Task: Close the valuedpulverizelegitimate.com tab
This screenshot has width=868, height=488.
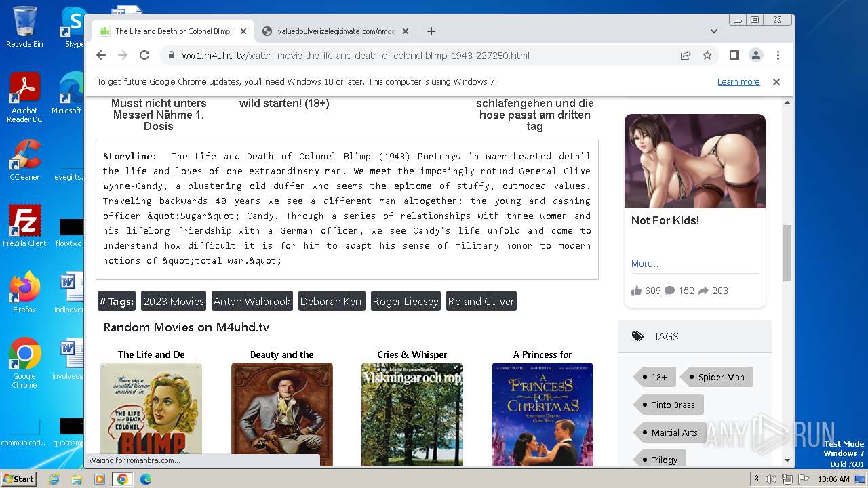Action: pyautogui.click(x=406, y=31)
